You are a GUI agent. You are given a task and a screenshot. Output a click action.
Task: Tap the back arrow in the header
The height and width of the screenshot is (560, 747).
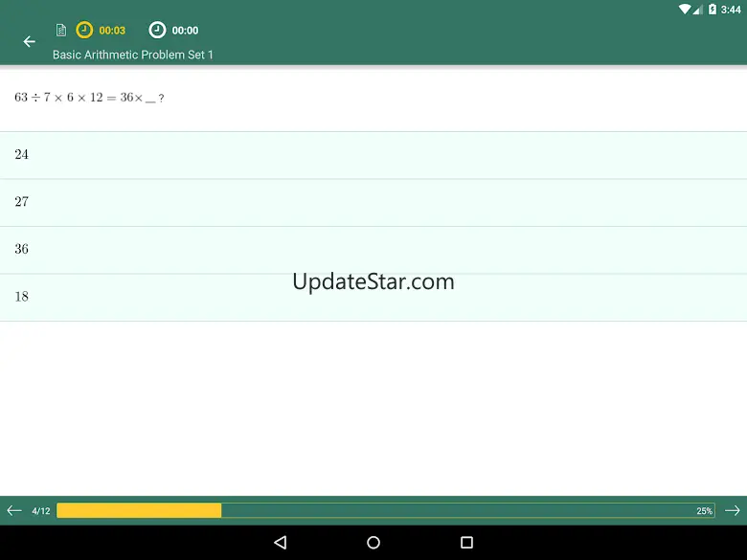(x=29, y=42)
